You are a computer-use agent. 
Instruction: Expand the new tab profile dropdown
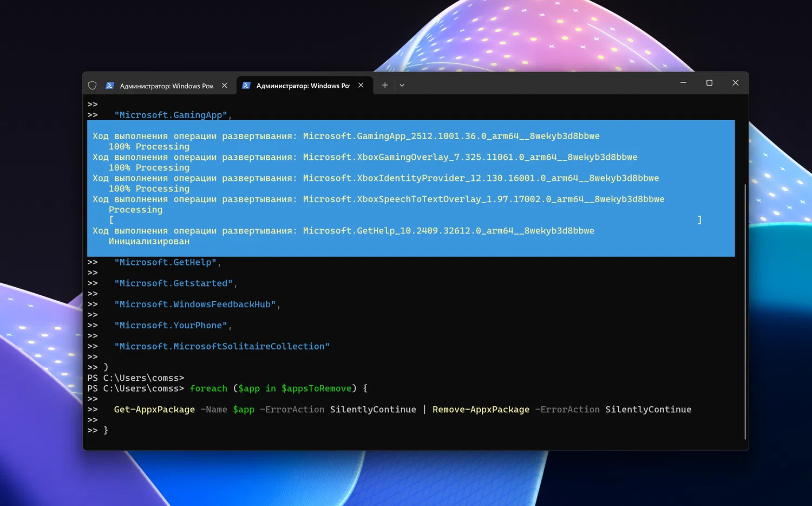(x=402, y=85)
